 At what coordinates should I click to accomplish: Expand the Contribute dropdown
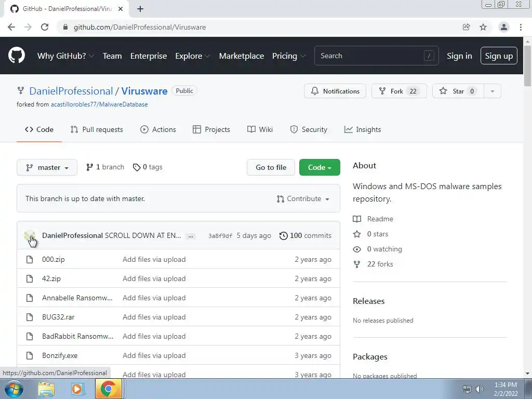point(303,199)
